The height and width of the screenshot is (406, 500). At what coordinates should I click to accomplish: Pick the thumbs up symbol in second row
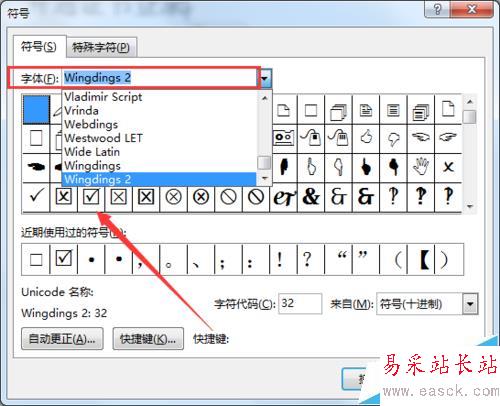pyautogui.click(x=366, y=138)
